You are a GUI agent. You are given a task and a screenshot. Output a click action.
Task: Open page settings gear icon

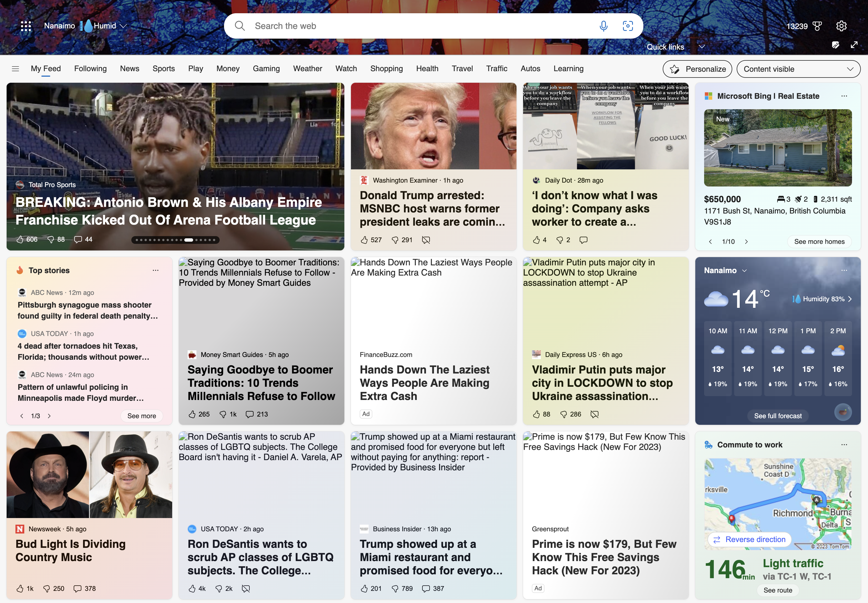(x=841, y=26)
